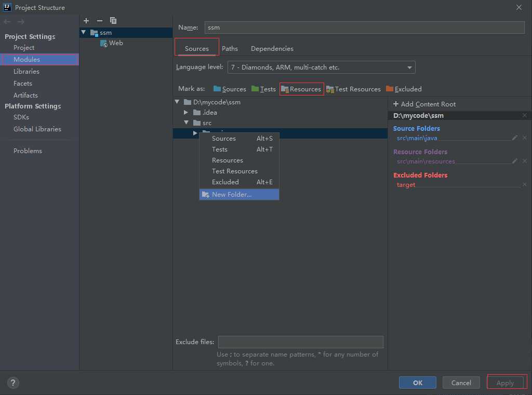Click src\main\resources resource folder entry
The height and width of the screenshot is (395, 532).
coord(426,161)
